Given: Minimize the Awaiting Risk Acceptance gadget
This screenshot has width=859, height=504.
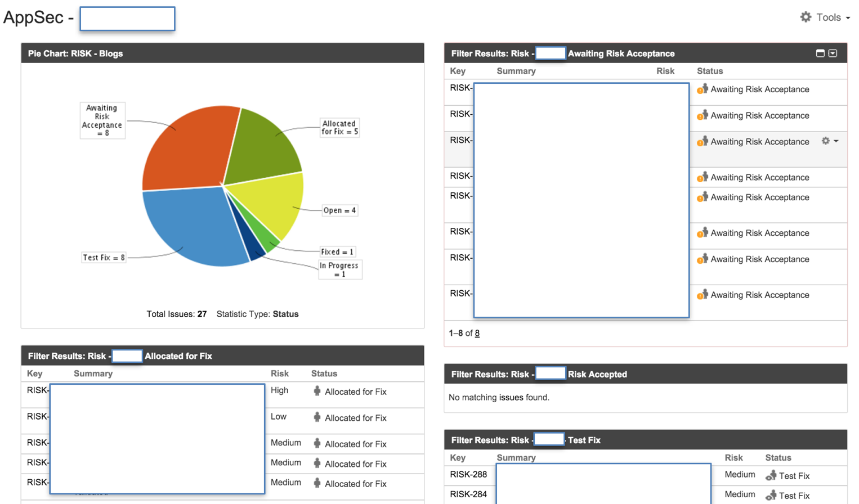Looking at the screenshot, I should tap(821, 52).
